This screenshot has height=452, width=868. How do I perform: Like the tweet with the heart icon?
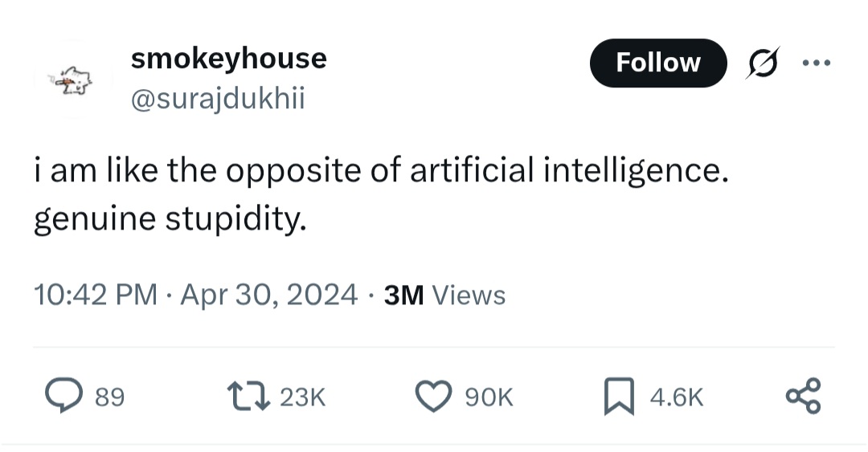click(x=434, y=396)
